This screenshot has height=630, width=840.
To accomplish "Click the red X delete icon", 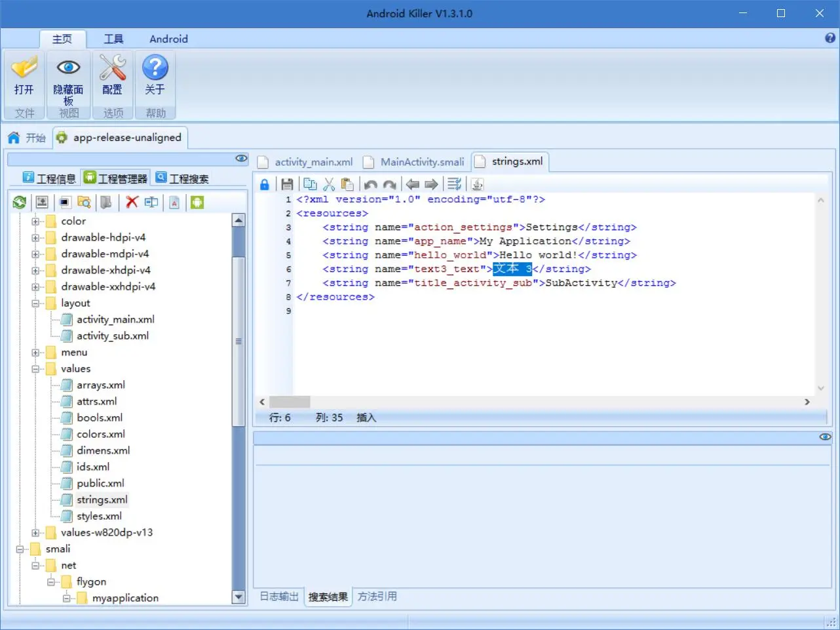I will [132, 202].
